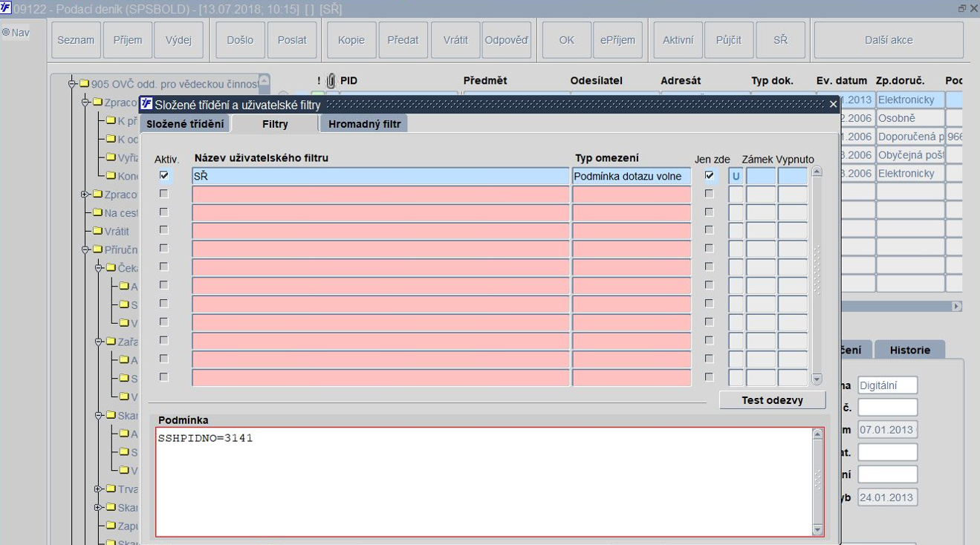Click the Nav radio icon in sidebar
This screenshot has width=980, height=545.
[x=6, y=33]
